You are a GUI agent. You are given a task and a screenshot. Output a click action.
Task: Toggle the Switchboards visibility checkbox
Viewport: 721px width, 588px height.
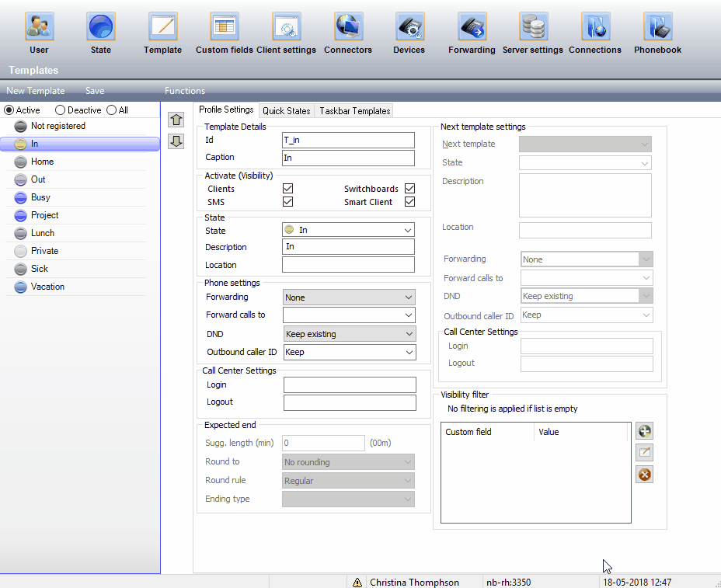[409, 189]
